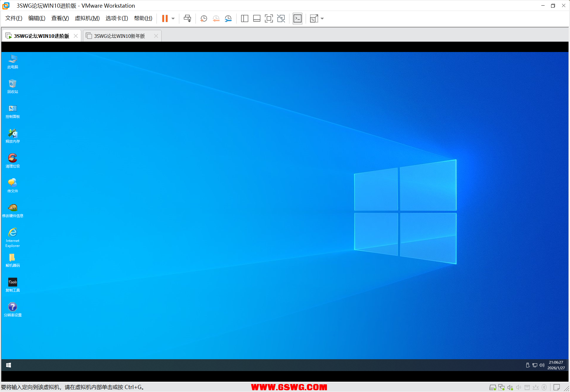
Task: Click the console view toolbar icon
Action: click(x=297, y=19)
